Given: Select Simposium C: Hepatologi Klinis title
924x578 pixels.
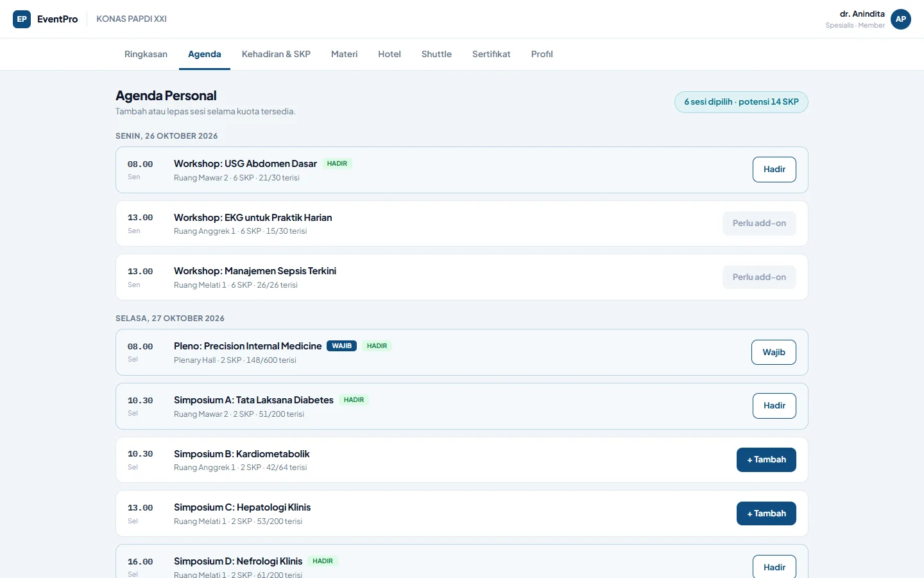Looking at the screenshot, I should [243, 507].
